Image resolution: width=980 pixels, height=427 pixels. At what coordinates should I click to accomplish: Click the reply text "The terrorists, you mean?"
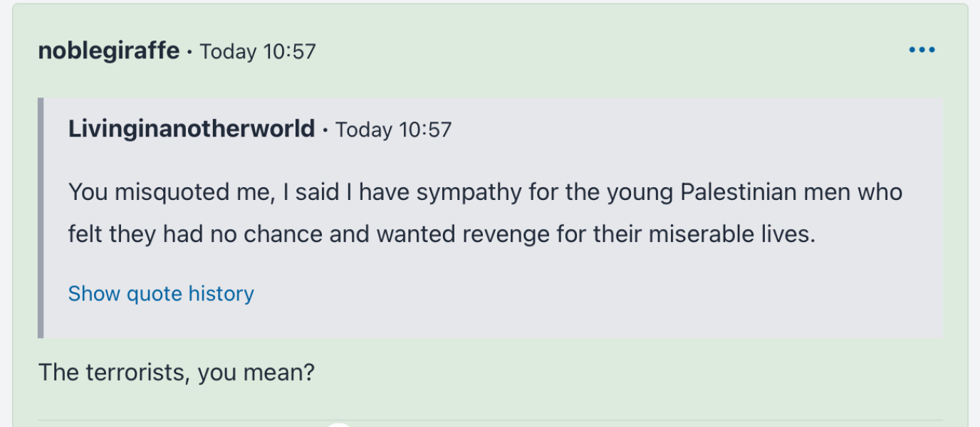[x=176, y=372]
